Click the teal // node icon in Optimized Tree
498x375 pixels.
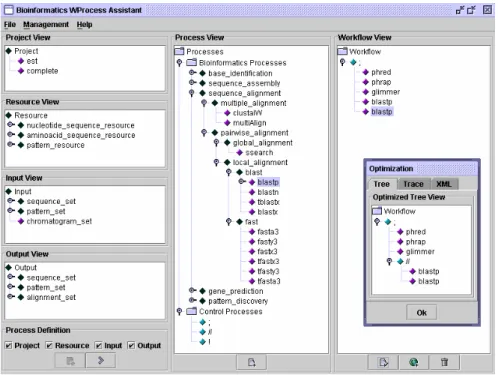point(400,261)
